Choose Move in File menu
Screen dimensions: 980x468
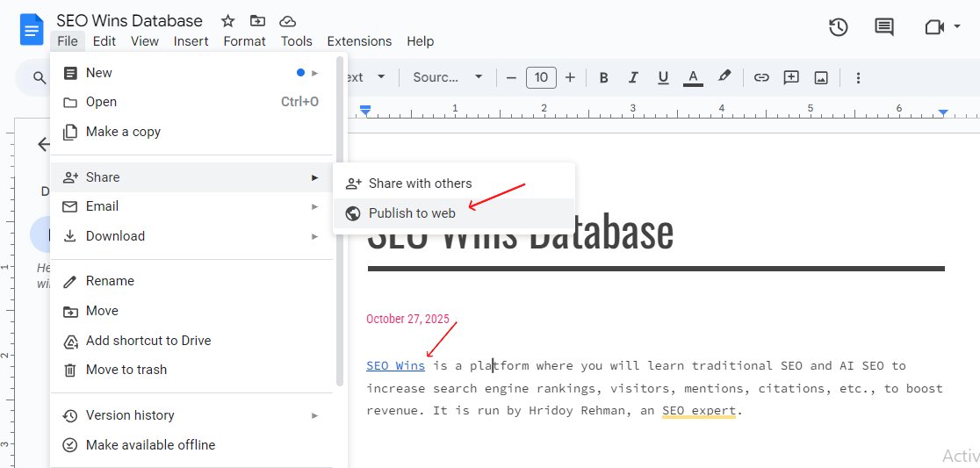[x=191, y=311]
